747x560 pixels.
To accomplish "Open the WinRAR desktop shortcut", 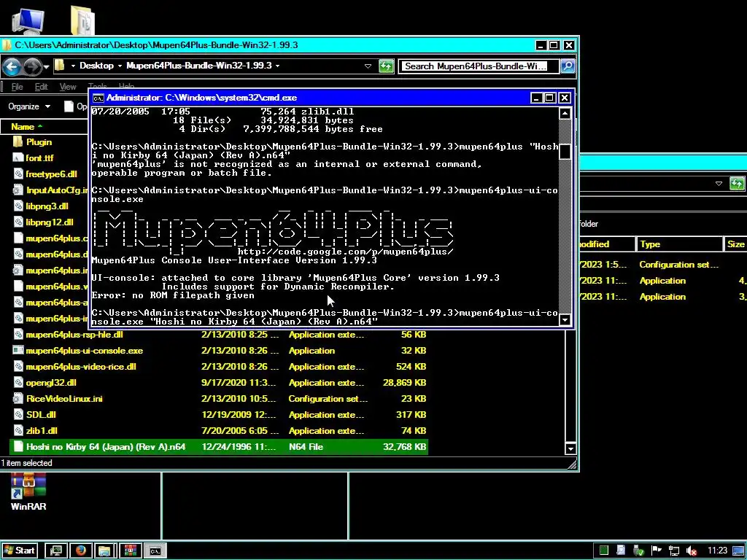I will point(28,491).
